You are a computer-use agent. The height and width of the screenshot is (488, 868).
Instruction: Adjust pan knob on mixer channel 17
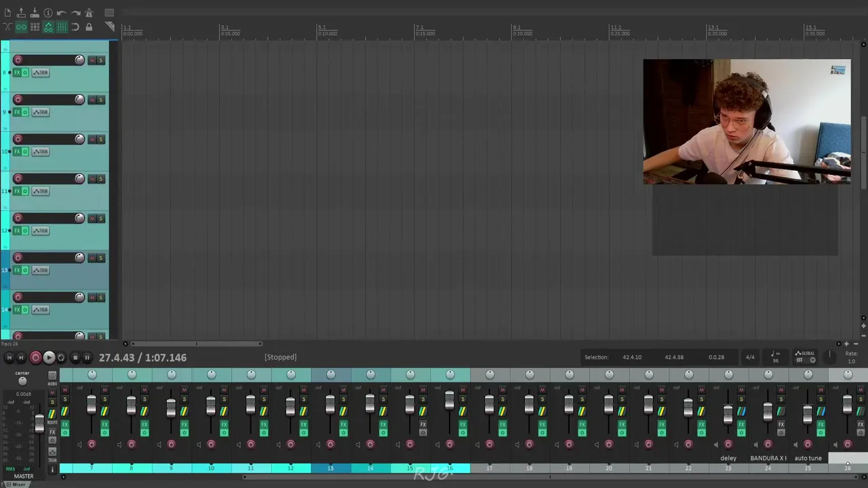(490, 375)
